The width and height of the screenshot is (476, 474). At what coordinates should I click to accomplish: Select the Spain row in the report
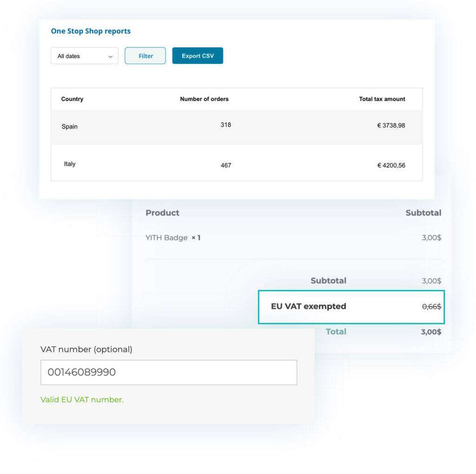(x=69, y=127)
